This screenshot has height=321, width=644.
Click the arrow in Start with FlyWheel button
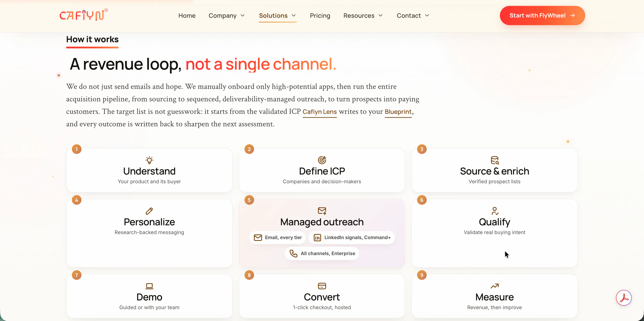click(573, 16)
